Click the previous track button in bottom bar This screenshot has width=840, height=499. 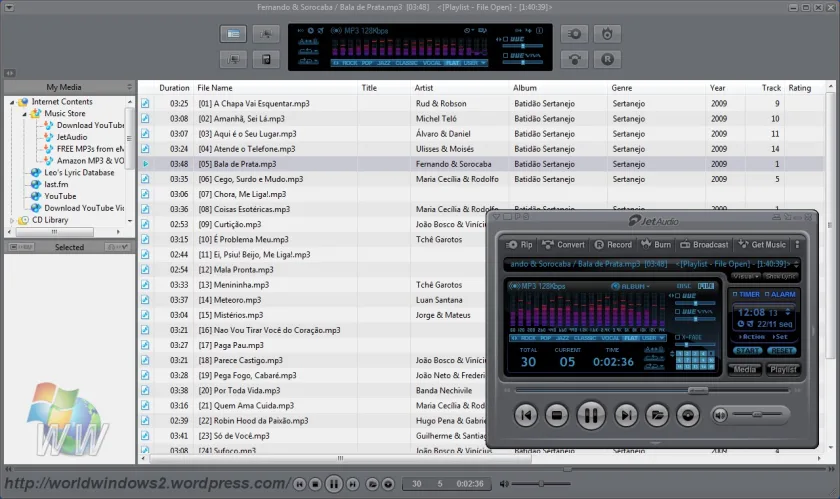(299, 484)
